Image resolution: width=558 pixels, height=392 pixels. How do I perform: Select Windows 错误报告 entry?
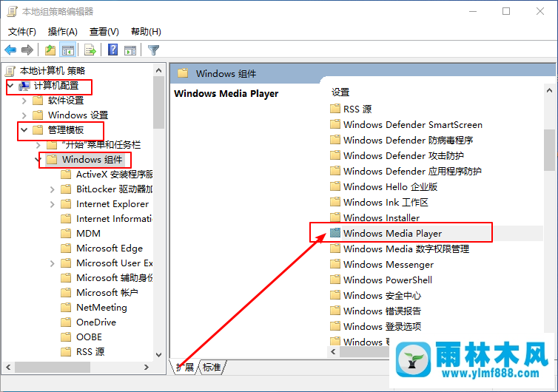382,311
